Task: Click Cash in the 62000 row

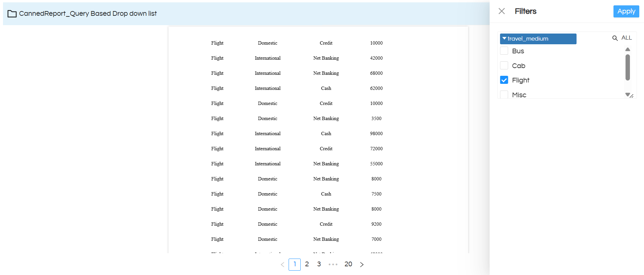Action: pyautogui.click(x=326, y=88)
